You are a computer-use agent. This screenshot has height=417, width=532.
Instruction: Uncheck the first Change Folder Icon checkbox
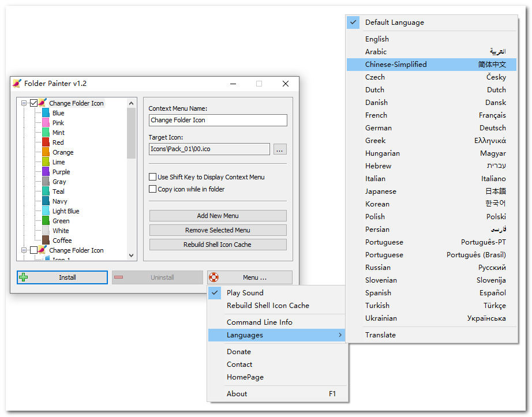coord(33,103)
